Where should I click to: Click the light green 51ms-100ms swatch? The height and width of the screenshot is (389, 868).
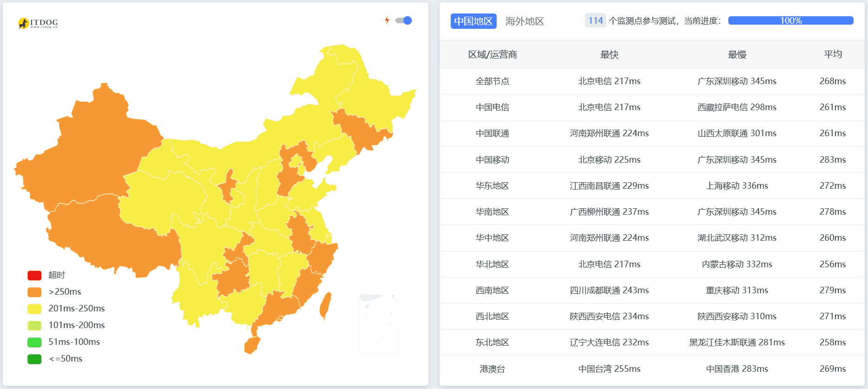[x=34, y=342]
